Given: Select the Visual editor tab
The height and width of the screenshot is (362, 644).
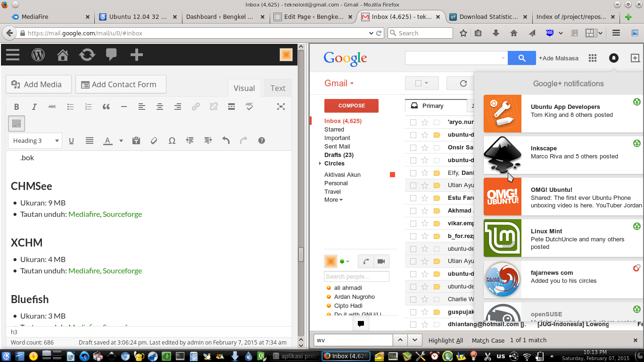Looking at the screenshot, I should click(244, 88).
